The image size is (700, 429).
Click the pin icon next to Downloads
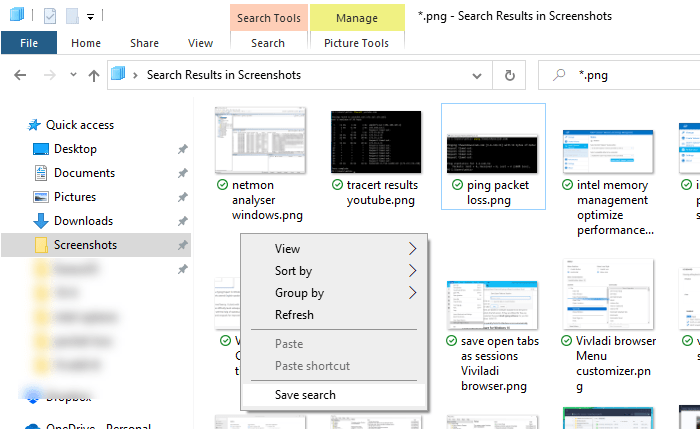tap(182, 221)
